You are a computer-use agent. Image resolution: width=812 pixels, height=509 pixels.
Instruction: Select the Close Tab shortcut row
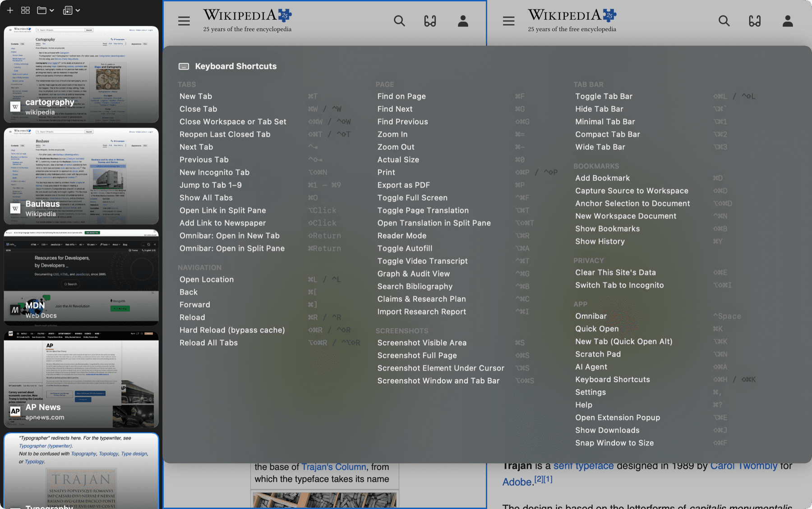pos(269,109)
